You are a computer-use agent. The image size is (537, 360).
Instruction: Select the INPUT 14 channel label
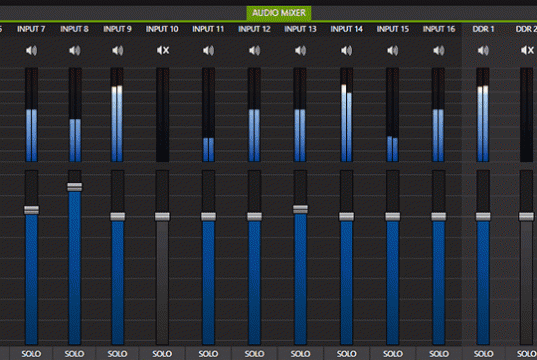pyautogui.click(x=347, y=29)
